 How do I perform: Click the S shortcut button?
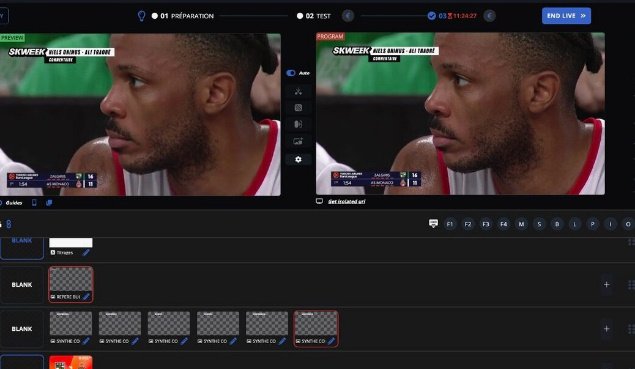tap(539, 224)
